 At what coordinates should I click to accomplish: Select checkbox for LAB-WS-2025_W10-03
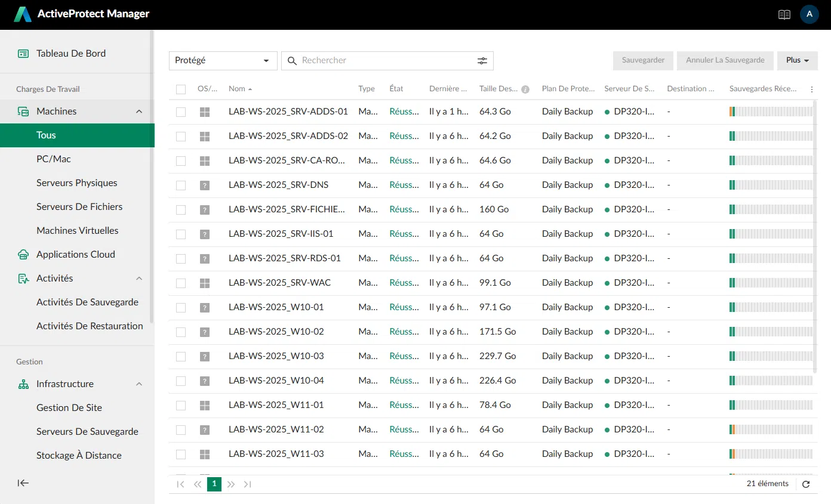[181, 357]
